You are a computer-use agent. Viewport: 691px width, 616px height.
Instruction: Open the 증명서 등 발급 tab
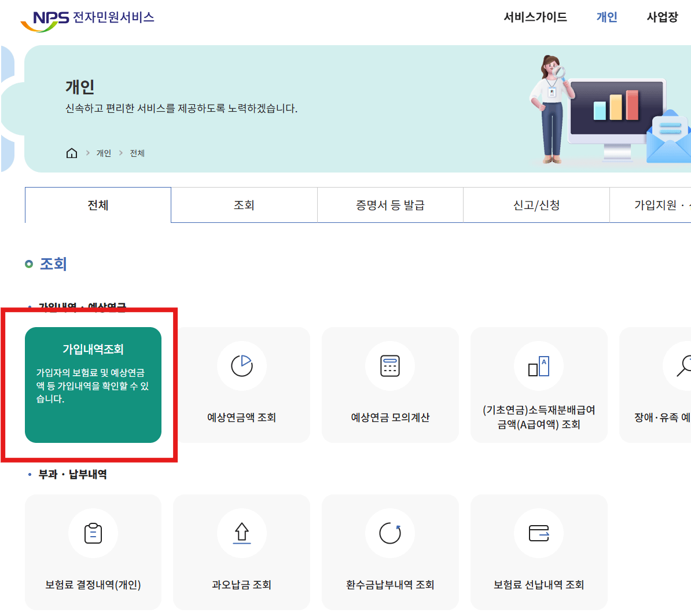389,205
